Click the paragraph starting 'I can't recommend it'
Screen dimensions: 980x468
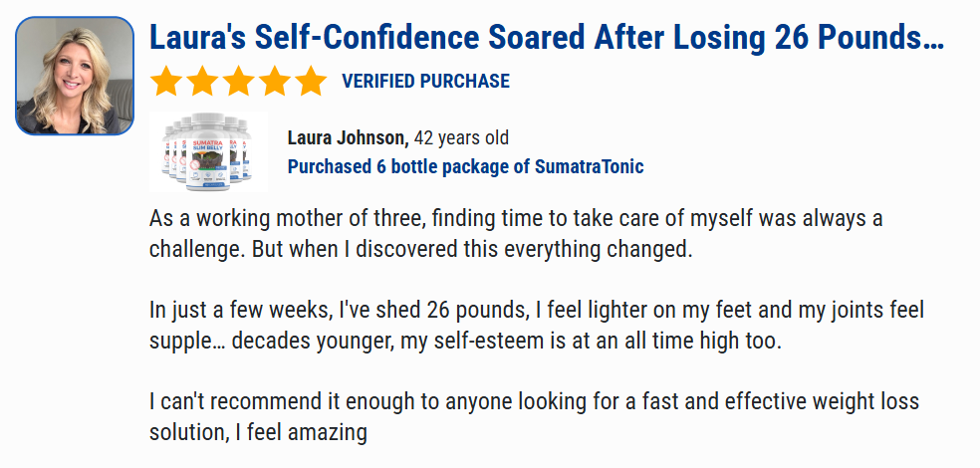534,416
